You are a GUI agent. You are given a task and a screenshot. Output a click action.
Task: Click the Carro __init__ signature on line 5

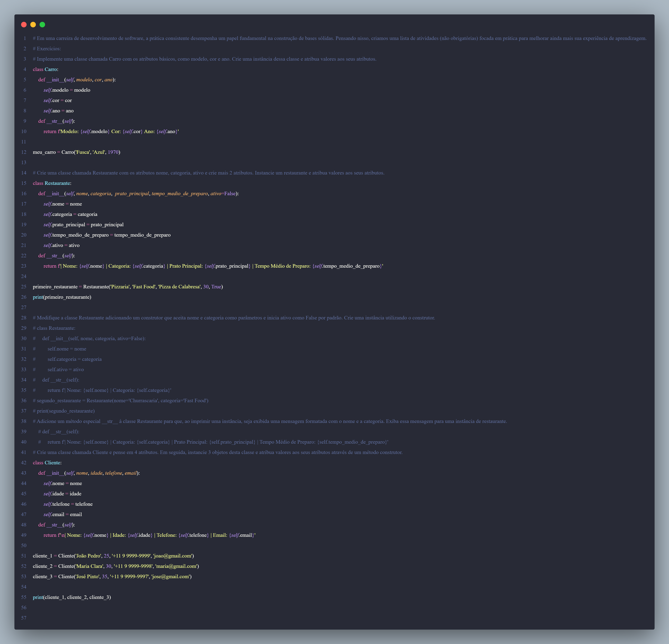[x=77, y=79]
